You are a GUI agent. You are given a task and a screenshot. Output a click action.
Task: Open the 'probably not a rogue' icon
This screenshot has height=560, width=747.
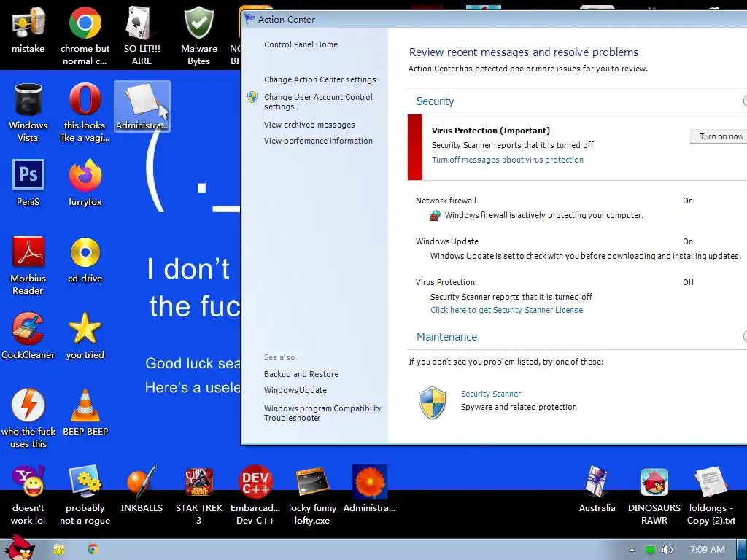click(85, 495)
